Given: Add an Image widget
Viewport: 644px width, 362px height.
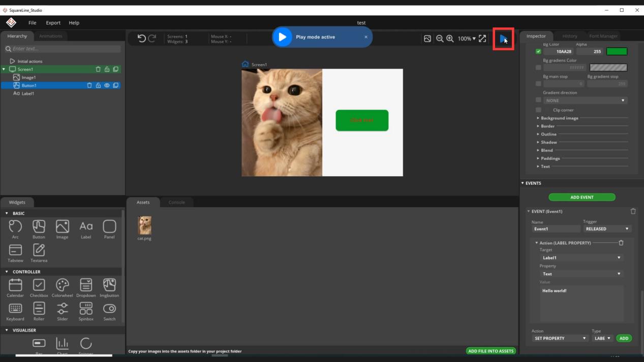Looking at the screenshot, I should (x=62, y=229).
